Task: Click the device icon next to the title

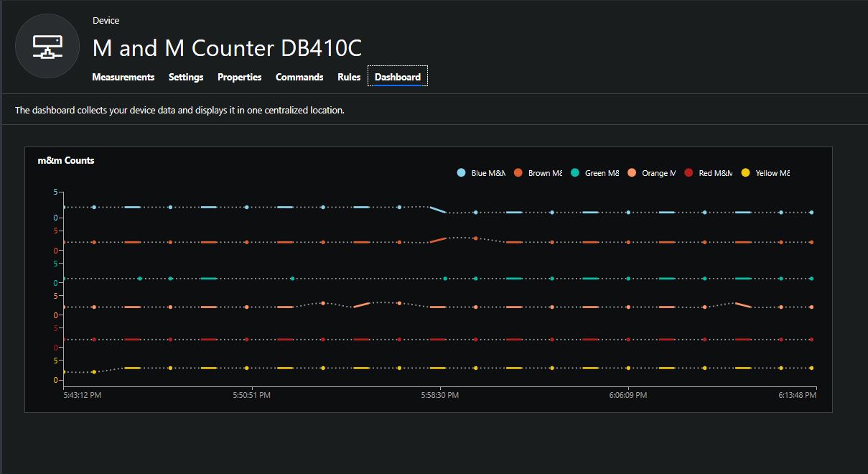Action: (x=47, y=46)
